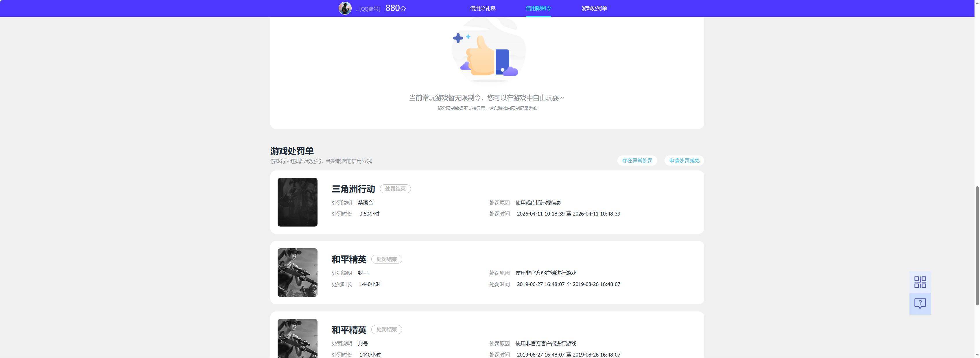Click 游戏行为违规导致处罚 subtitle text
Viewport: 980px width, 358px height.
321,161
